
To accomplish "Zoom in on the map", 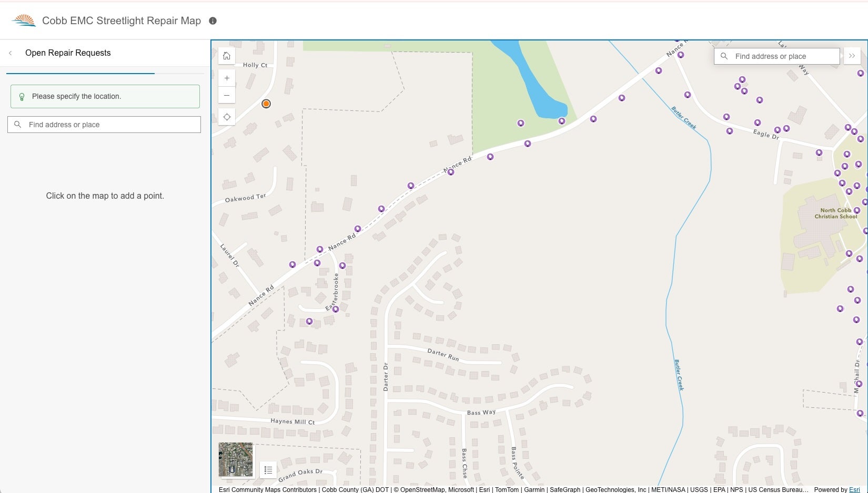I will [x=226, y=78].
